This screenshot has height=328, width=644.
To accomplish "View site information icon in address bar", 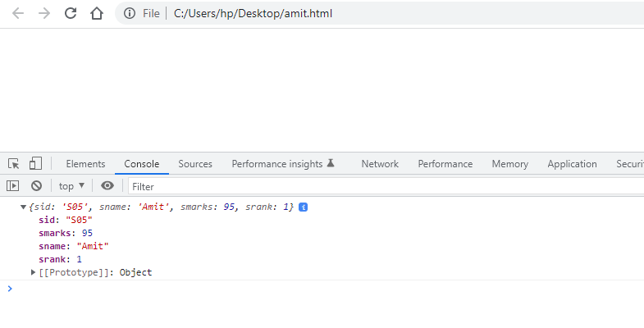I will 130,14.
